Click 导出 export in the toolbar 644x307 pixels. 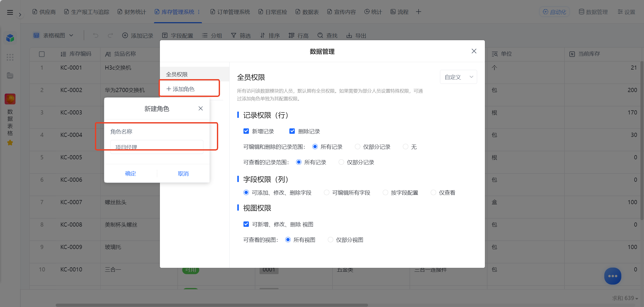point(356,35)
